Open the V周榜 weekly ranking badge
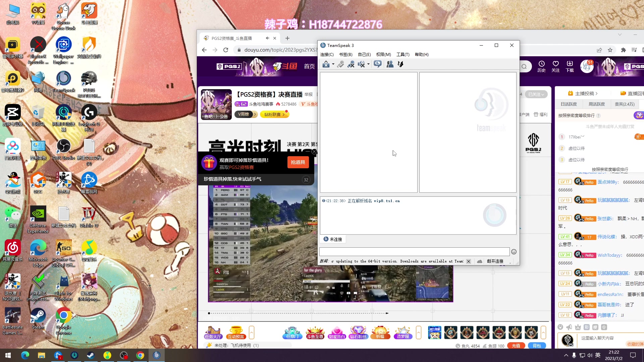 [x=246, y=114]
